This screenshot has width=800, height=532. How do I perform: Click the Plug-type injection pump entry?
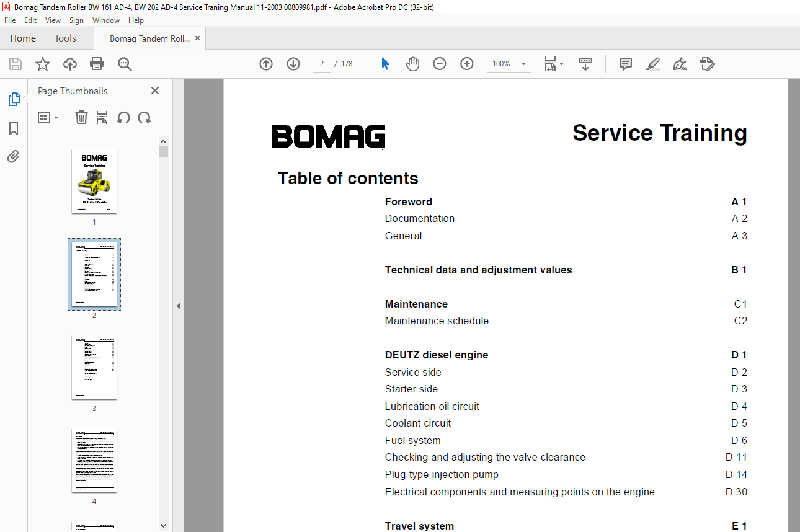point(442,474)
